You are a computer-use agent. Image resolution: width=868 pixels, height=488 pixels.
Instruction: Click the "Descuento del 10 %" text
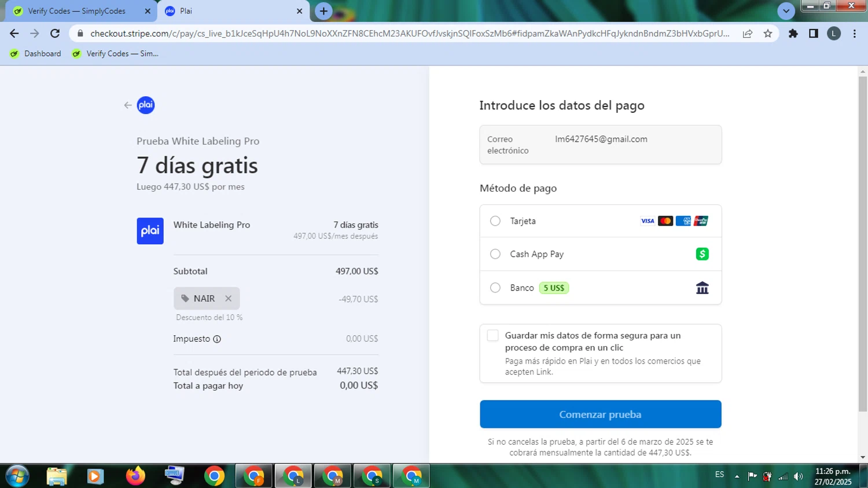(209, 318)
